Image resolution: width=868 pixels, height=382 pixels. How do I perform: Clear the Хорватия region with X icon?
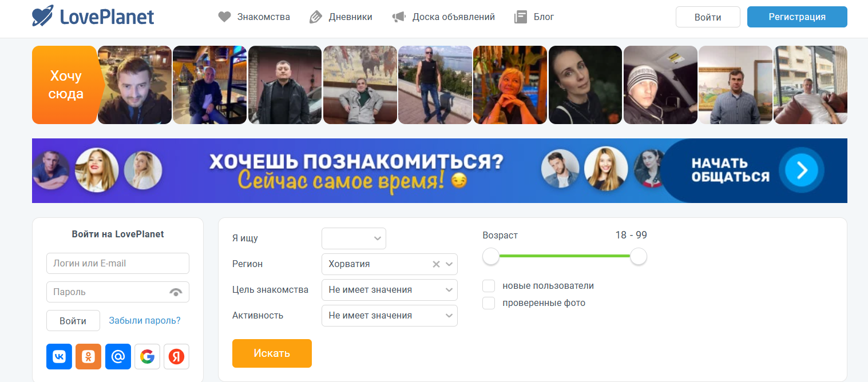point(436,264)
